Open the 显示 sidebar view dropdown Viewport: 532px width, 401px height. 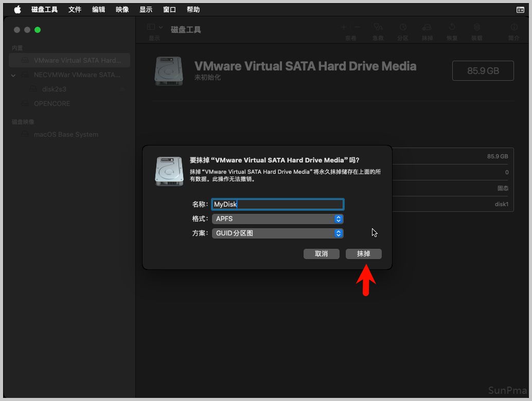tap(154, 27)
